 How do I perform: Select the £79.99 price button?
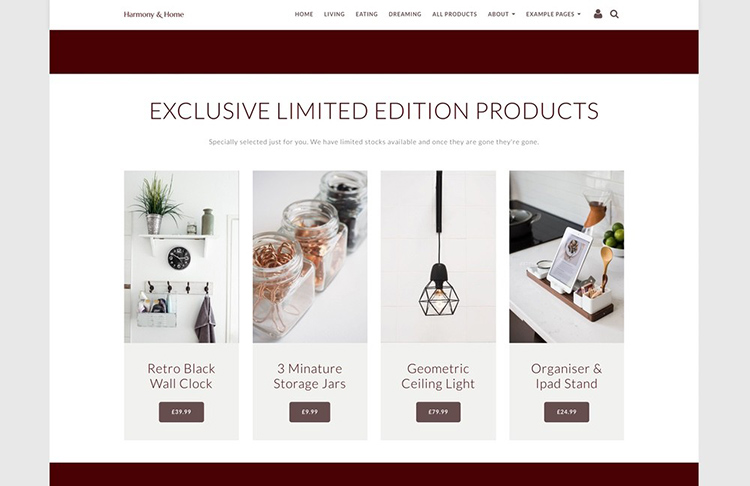pyautogui.click(x=438, y=412)
